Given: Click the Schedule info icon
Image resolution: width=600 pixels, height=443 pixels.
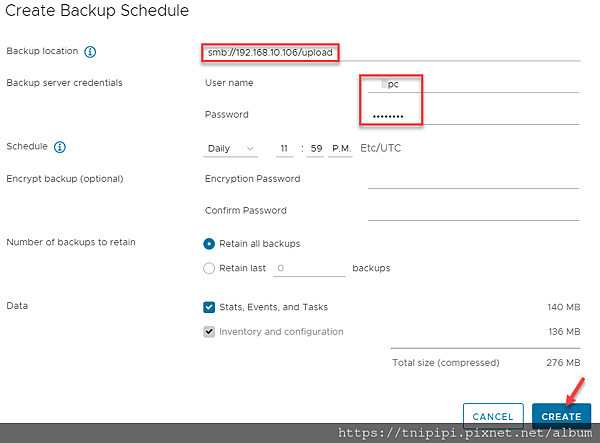Looking at the screenshot, I should coord(60,147).
